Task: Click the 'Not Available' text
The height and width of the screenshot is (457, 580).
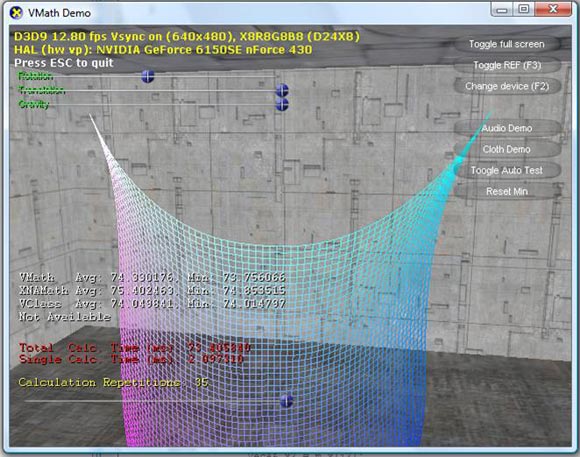Action: (65, 317)
